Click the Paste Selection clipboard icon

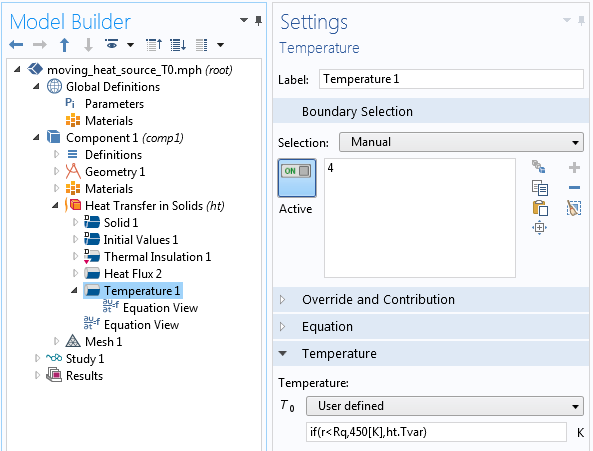pos(540,208)
